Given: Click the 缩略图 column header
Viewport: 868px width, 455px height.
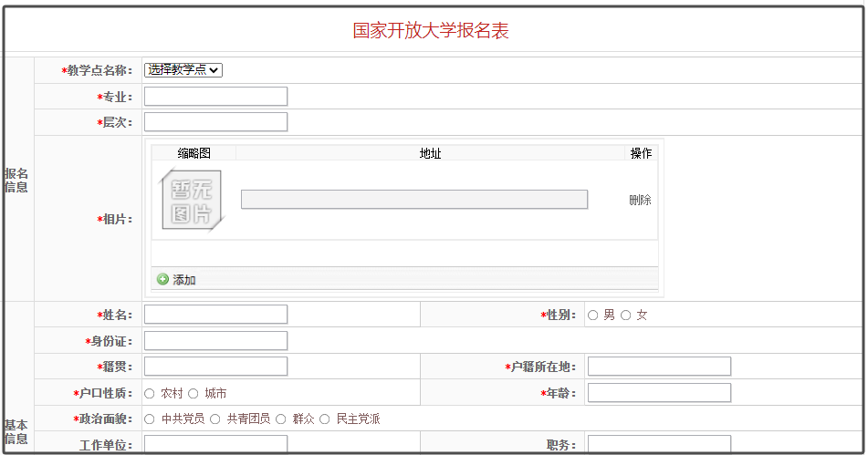Looking at the screenshot, I should pyautogui.click(x=193, y=153).
